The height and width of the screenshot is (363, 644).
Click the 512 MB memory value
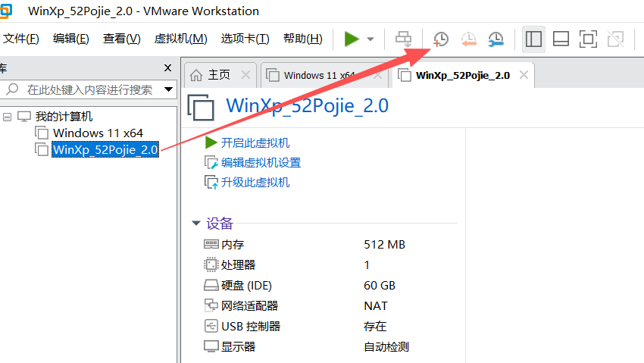pos(384,244)
